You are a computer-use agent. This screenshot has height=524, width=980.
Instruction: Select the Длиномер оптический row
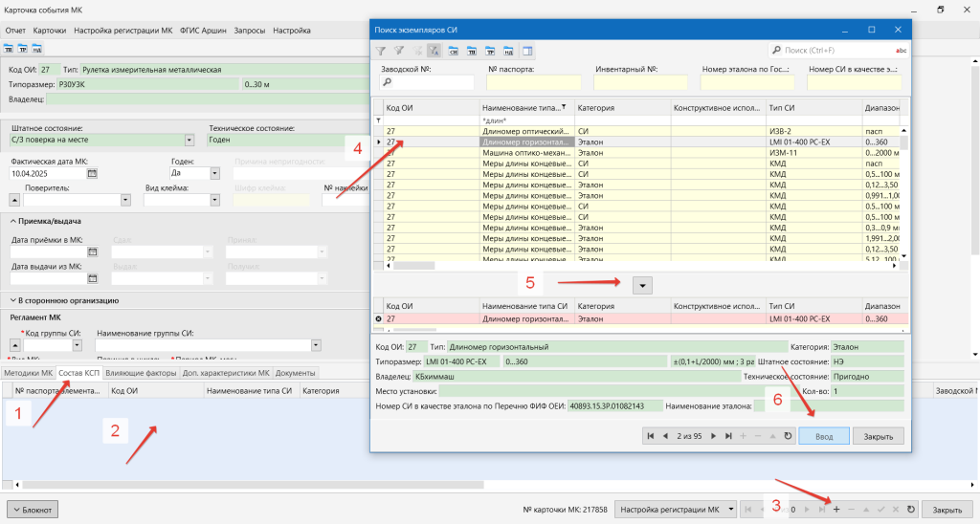coord(637,131)
